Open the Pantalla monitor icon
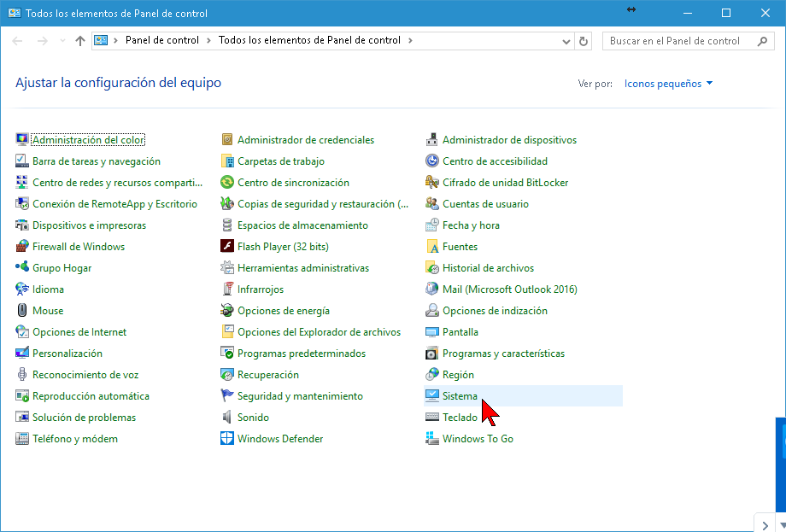Image resolution: width=786 pixels, height=532 pixels. click(x=432, y=332)
